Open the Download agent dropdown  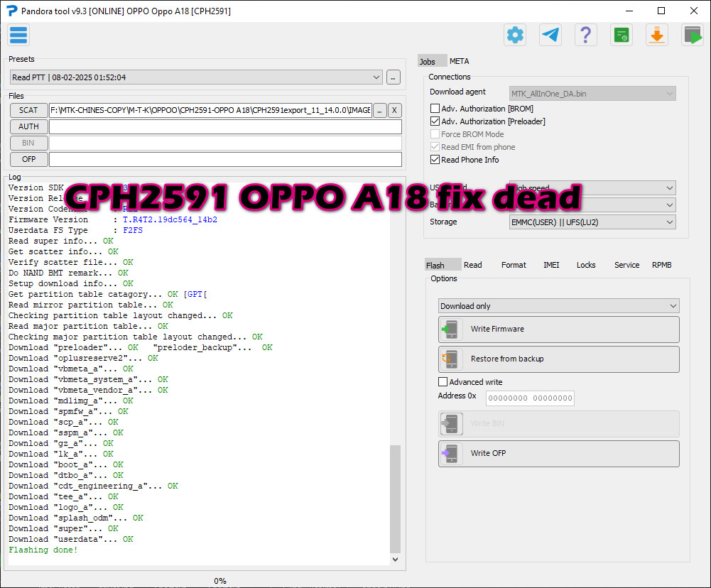point(592,94)
